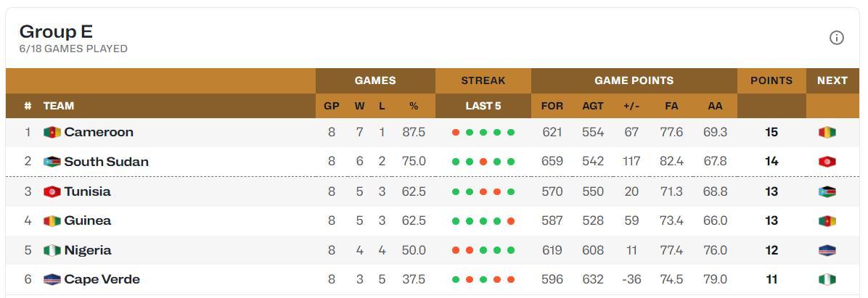Image resolution: width=868 pixels, height=298 pixels.
Task: Click the Guinea flag in Cameroon's NEXT column
Action: [827, 132]
